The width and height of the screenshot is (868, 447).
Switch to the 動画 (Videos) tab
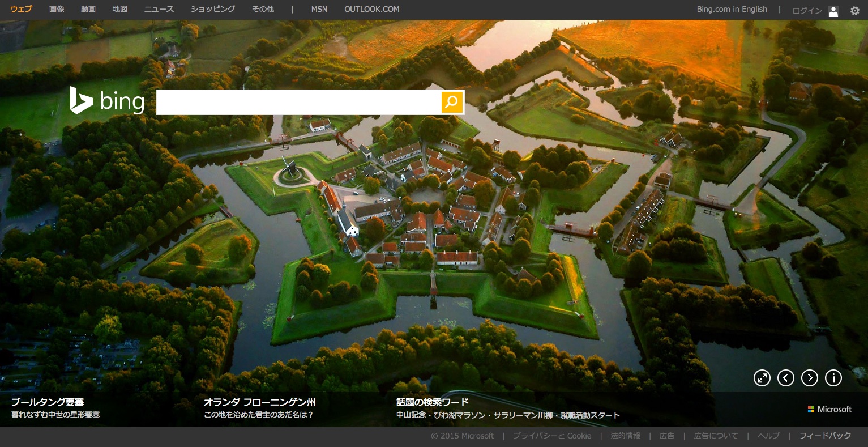click(88, 9)
